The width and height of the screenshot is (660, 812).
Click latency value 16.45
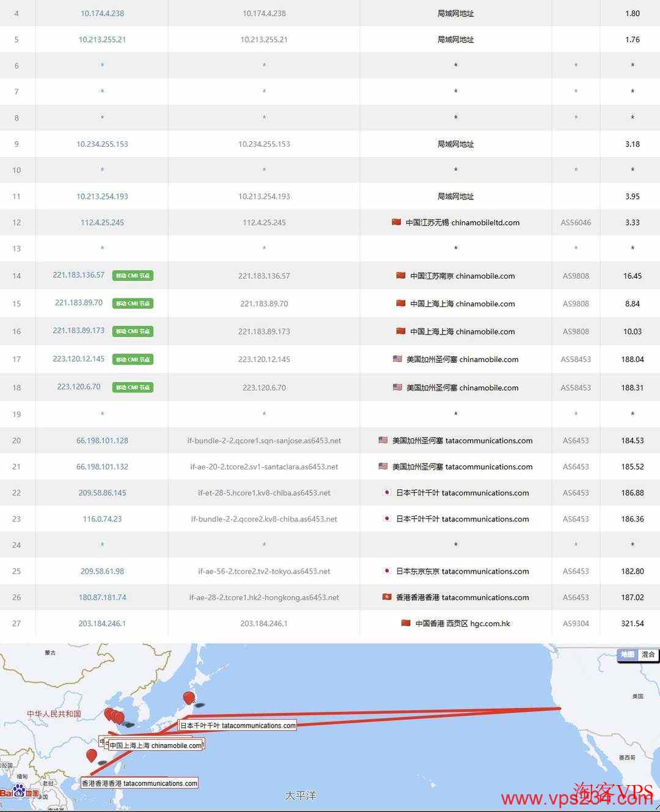click(632, 276)
